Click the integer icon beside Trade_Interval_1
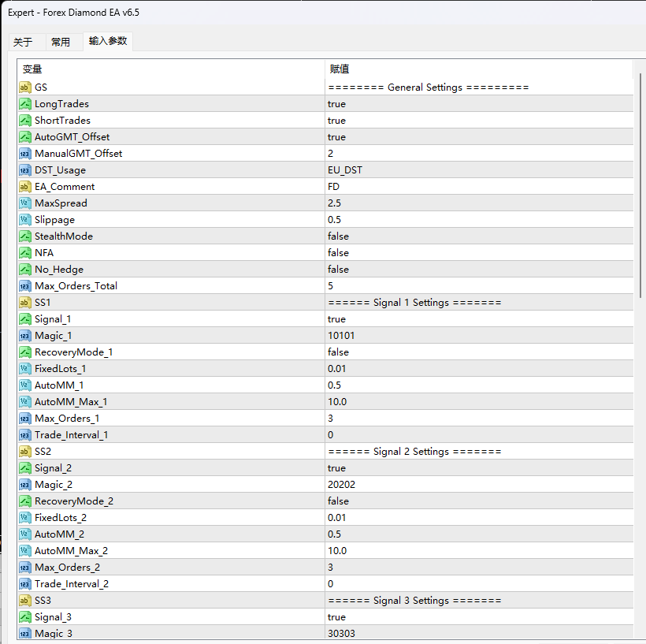Image resolution: width=646 pixels, height=644 pixels. 24,435
